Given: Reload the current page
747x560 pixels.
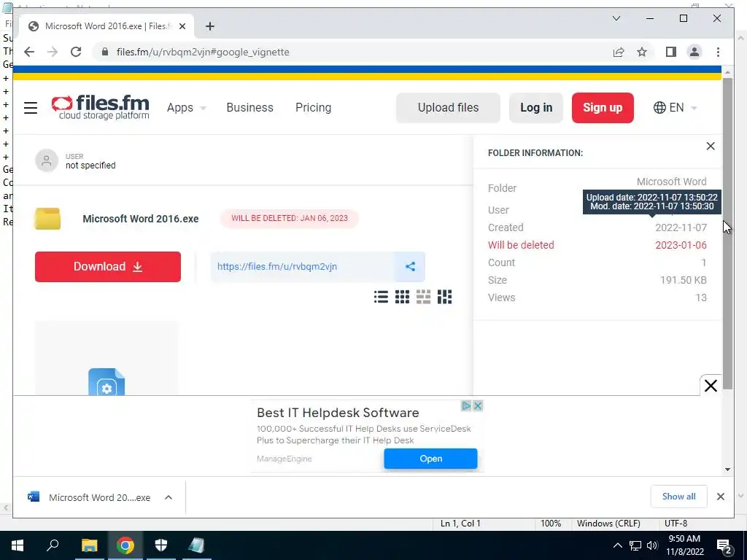Looking at the screenshot, I should (x=76, y=52).
